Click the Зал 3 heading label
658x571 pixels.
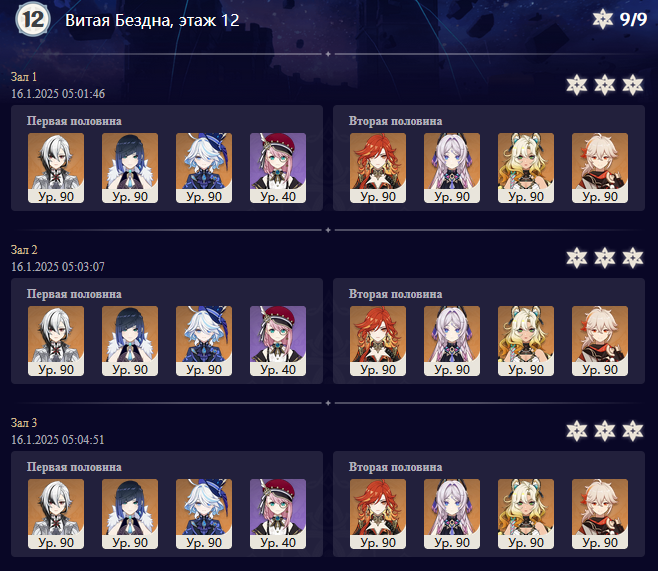click(24, 422)
